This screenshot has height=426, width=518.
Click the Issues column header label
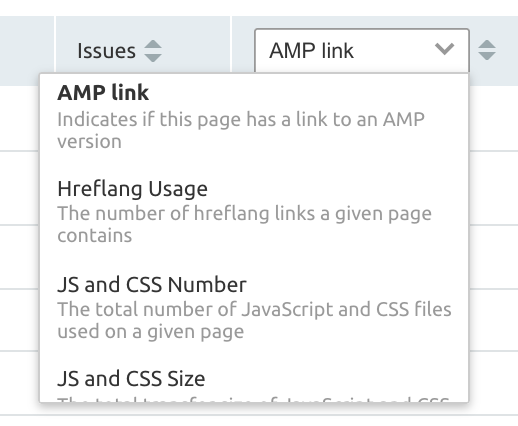[106, 51]
